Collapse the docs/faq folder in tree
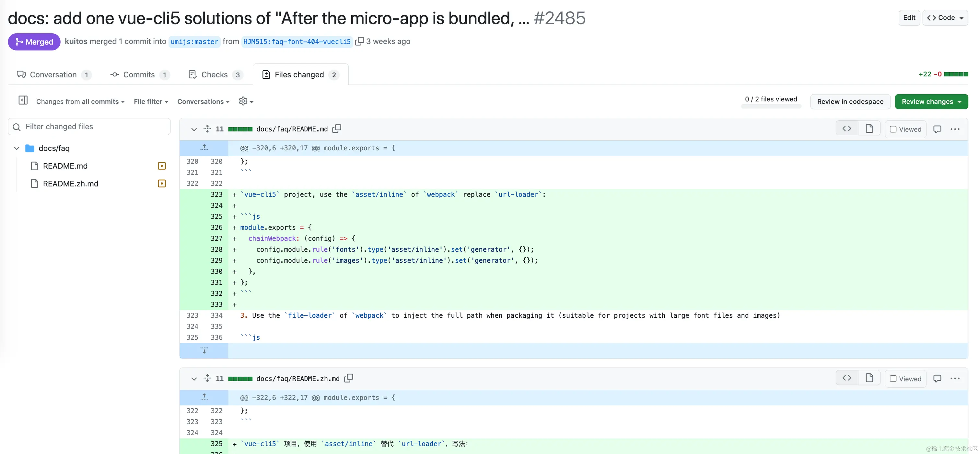This screenshot has height=454, width=980. click(x=16, y=148)
